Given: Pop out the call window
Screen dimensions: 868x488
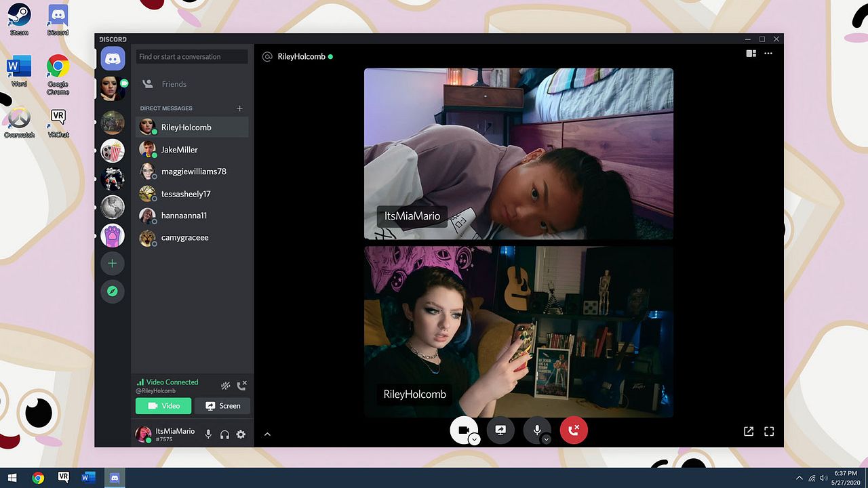Looking at the screenshot, I should point(749,431).
